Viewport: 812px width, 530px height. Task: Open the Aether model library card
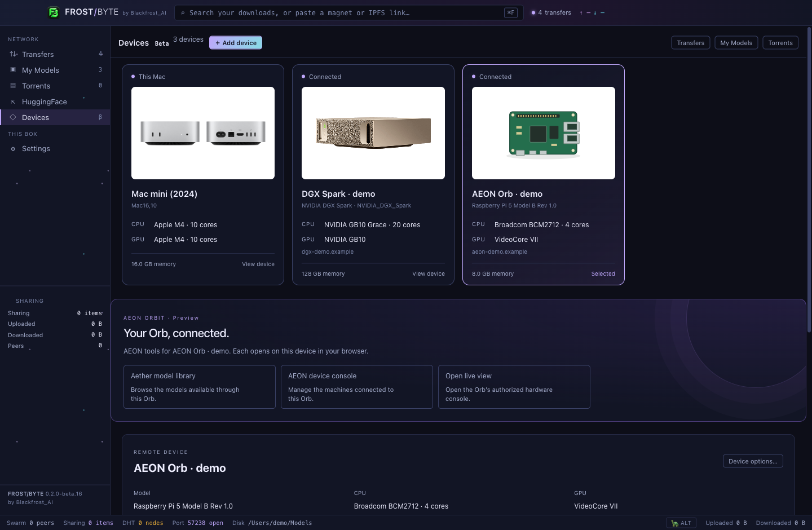point(200,387)
